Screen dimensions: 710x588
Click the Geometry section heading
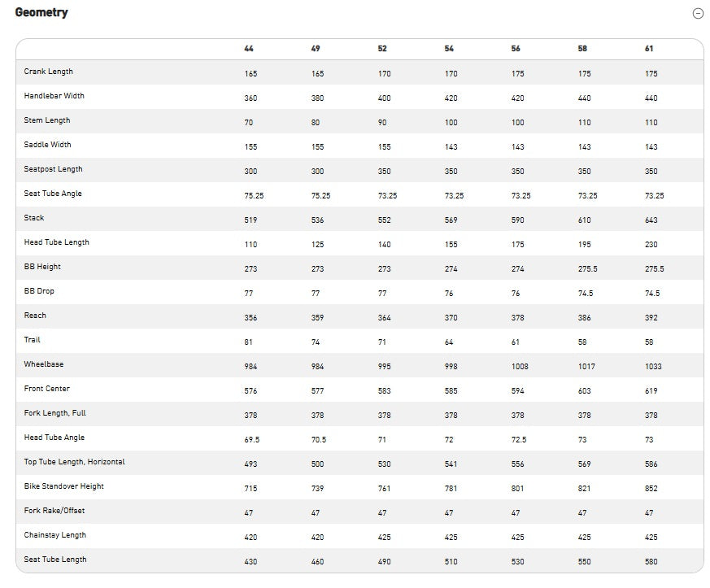click(41, 12)
